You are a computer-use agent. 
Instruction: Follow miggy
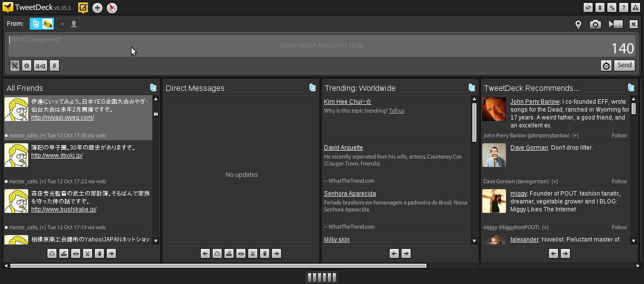(619, 227)
